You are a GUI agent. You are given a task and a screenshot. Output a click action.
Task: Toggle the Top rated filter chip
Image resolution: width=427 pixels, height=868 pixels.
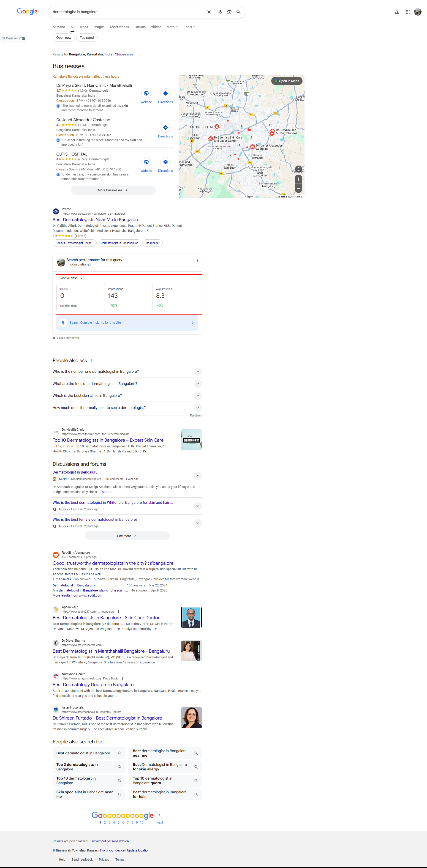pos(87,38)
